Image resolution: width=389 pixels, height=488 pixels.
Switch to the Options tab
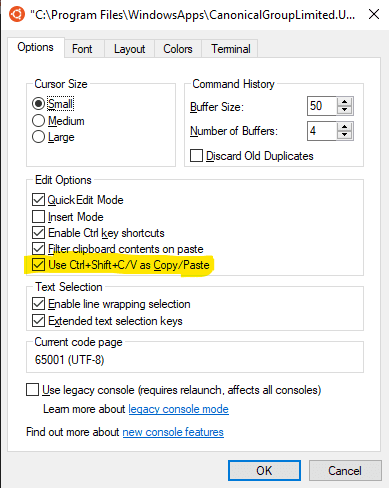click(35, 47)
